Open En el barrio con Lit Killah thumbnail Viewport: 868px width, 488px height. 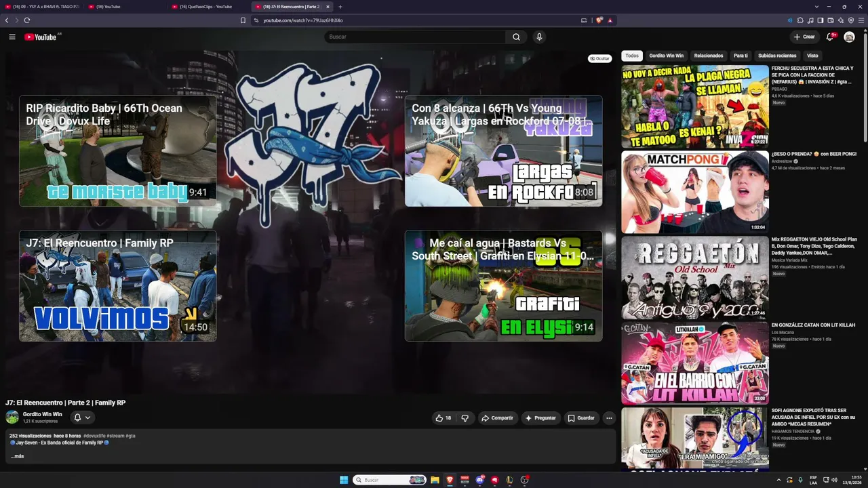(x=695, y=363)
